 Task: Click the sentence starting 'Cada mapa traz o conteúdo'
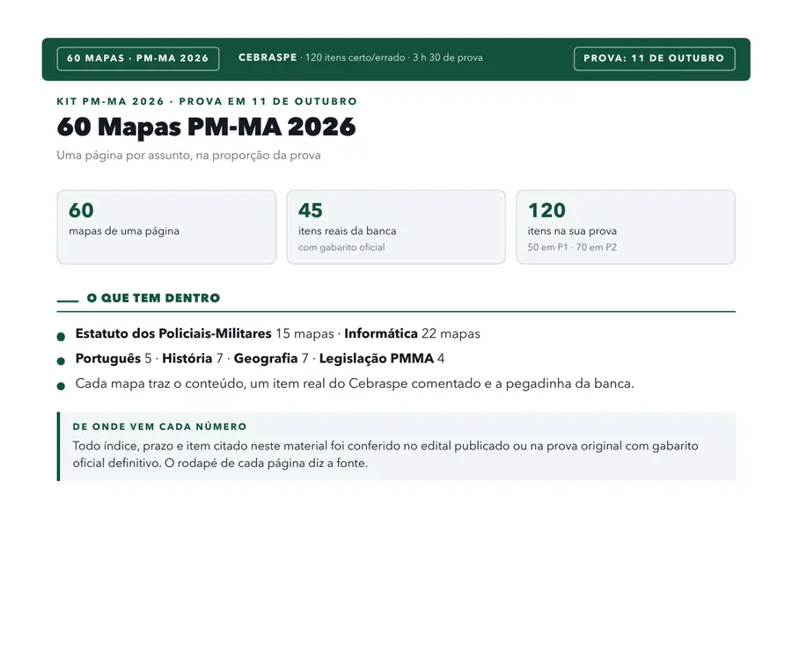(x=355, y=383)
